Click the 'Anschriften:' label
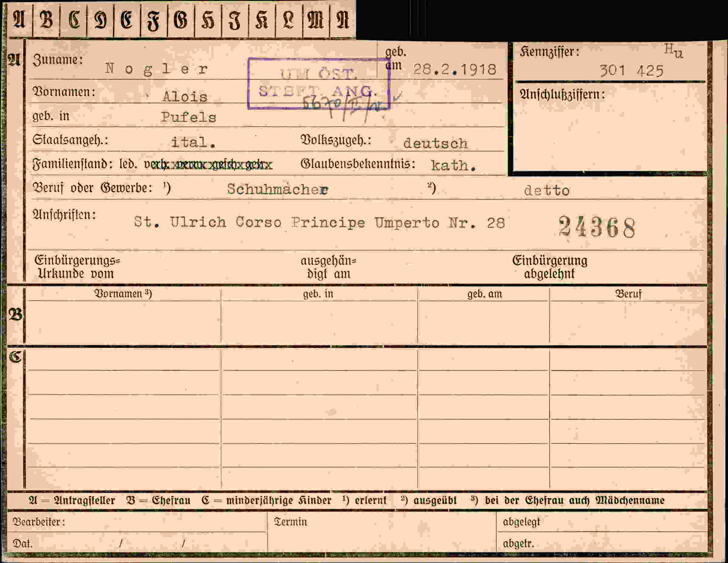This screenshot has height=563, width=728. pyautogui.click(x=64, y=215)
